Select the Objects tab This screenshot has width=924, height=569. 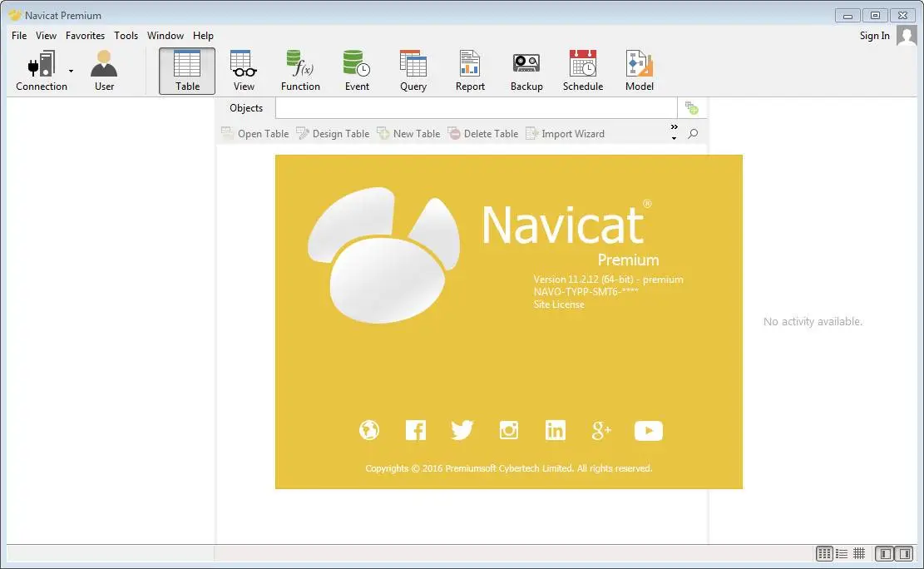245,108
